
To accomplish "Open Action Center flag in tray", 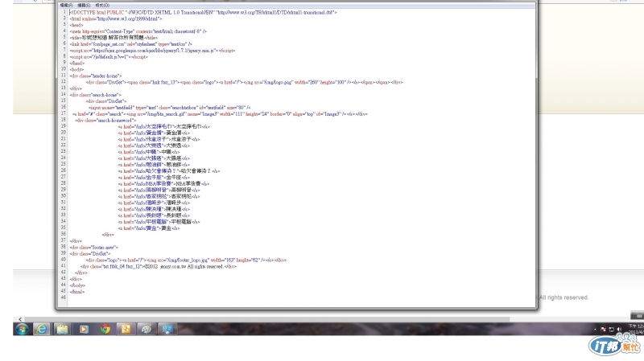I will click(x=603, y=330).
